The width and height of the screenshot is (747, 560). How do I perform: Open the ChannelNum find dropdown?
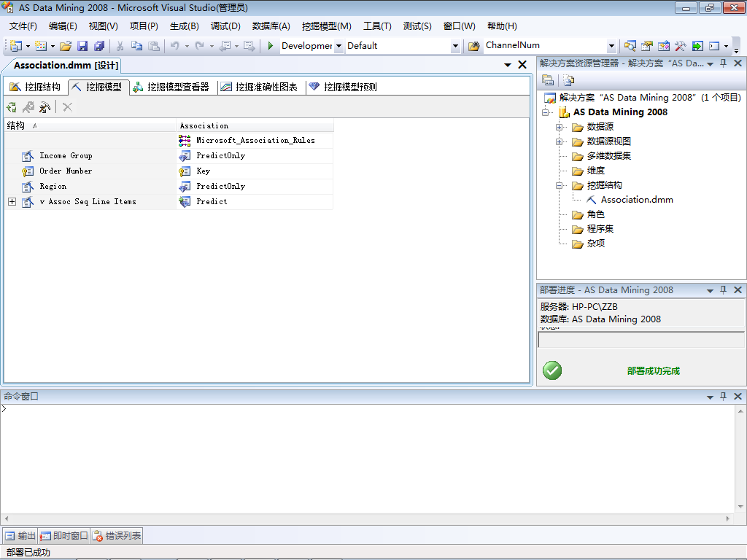click(611, 46)
